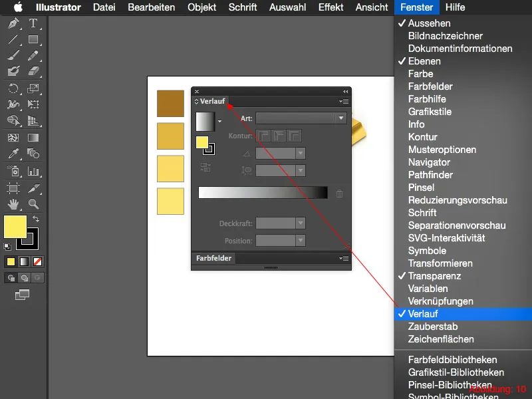Select the Rotate tool

coord(13,89)
